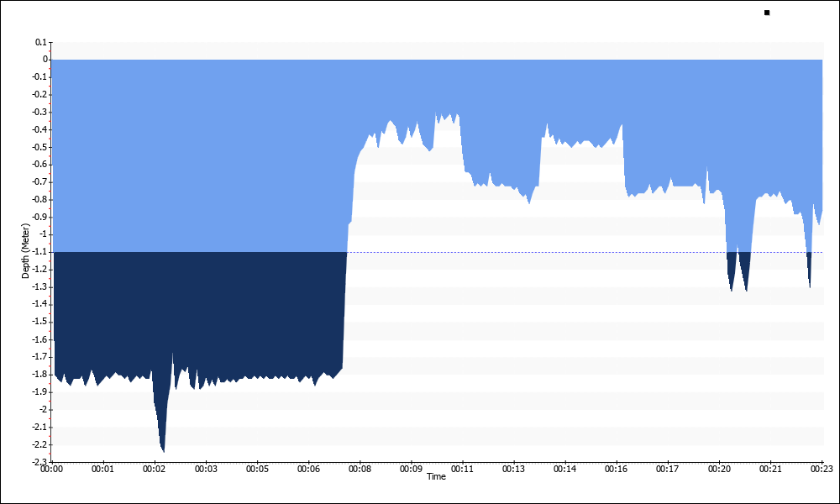This screenshot has height=504, width=840.
Task: Click the 00:13 time axis label
Action: [514, 470]
